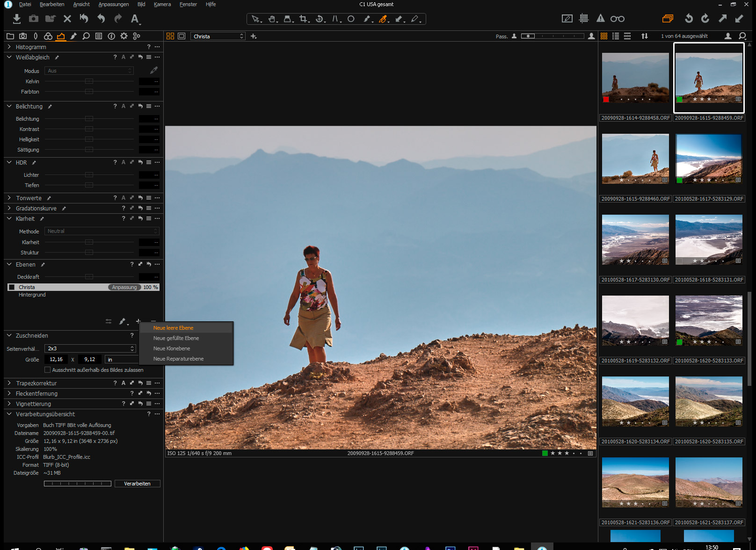Expand the Histogramm panel

pyautogui.click(x=9, y=47)
